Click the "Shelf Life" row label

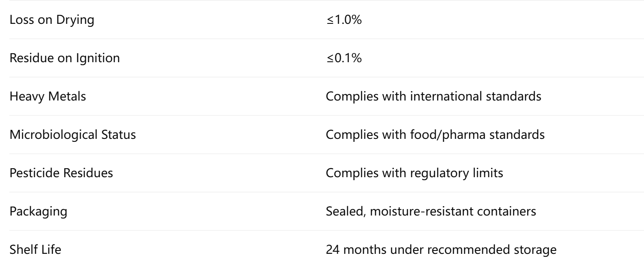35,250
